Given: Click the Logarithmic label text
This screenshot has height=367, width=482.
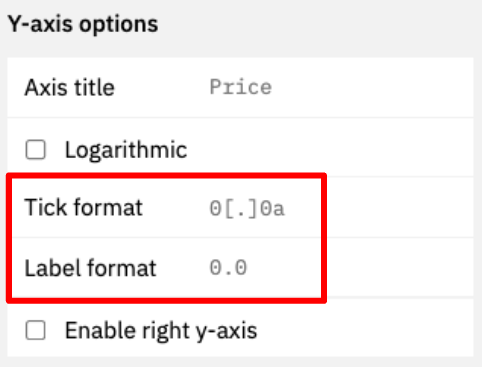Looking at the screenshot, I should (126, 150).
